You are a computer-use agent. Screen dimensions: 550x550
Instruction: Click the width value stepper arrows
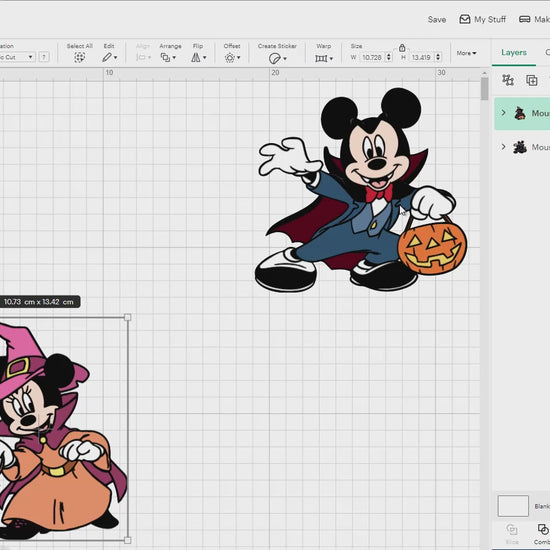click(x=389, y=57)
